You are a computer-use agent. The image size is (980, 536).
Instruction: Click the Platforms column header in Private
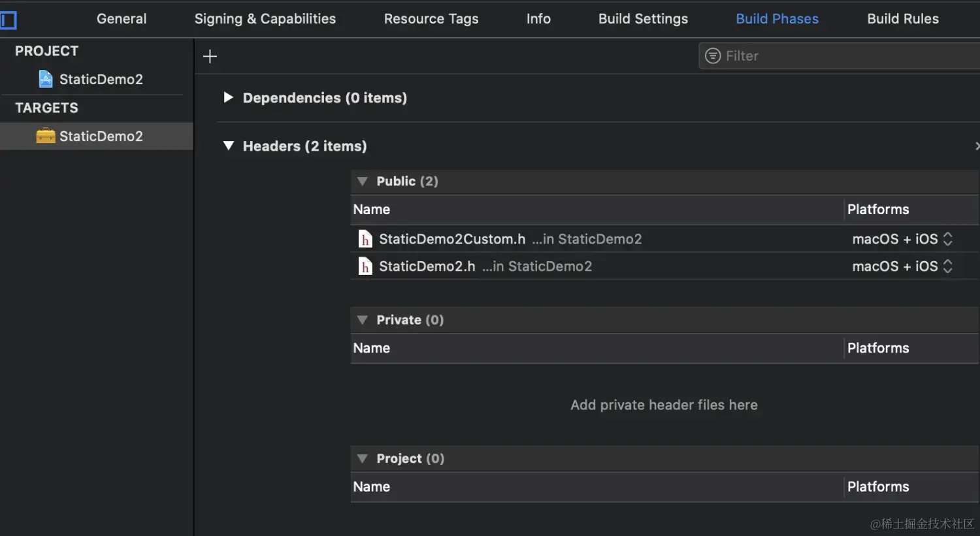point(878,348)
